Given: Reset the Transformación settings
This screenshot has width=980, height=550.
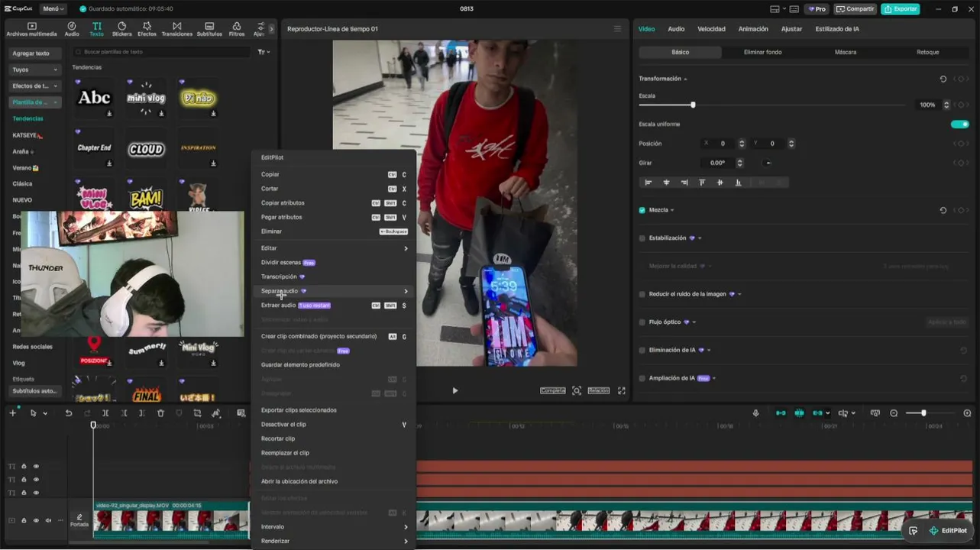Looking at the screenshot, I should (x=943, y=79).
